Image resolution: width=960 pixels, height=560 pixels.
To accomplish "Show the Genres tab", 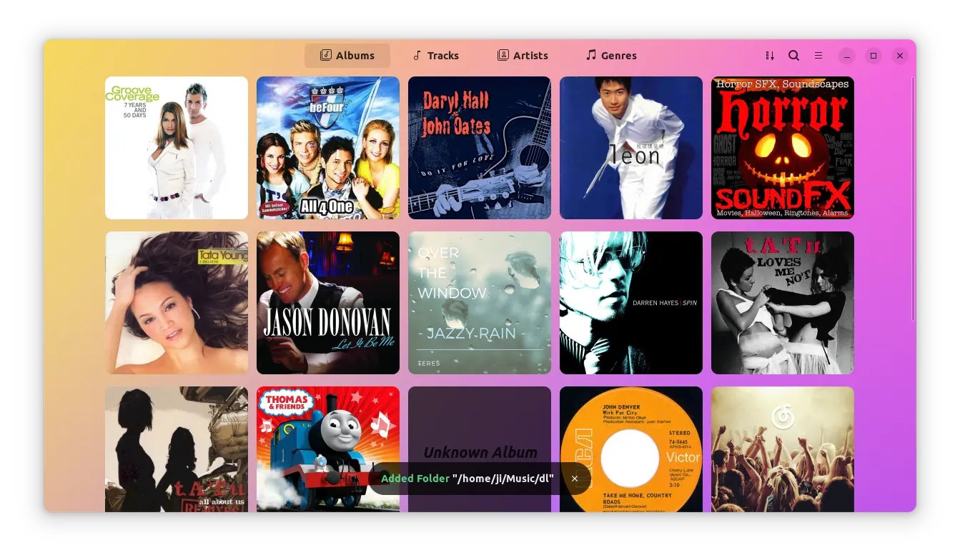I will tap(611, 56).
